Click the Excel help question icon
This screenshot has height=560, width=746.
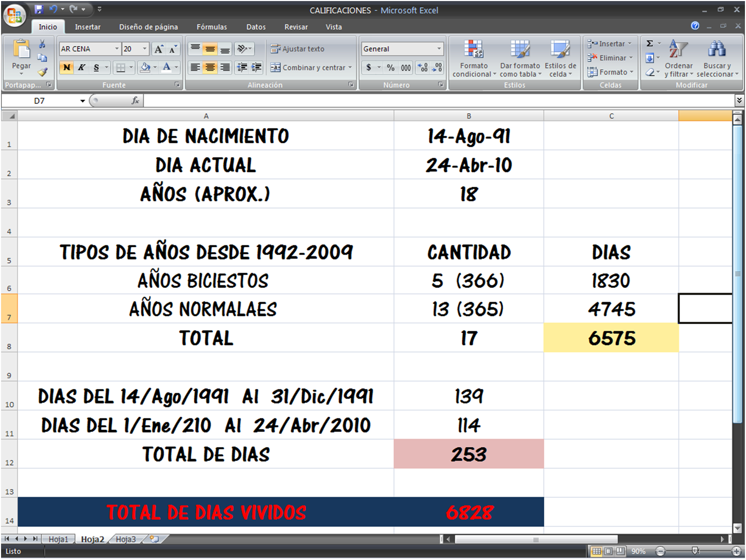click(695, 26)
